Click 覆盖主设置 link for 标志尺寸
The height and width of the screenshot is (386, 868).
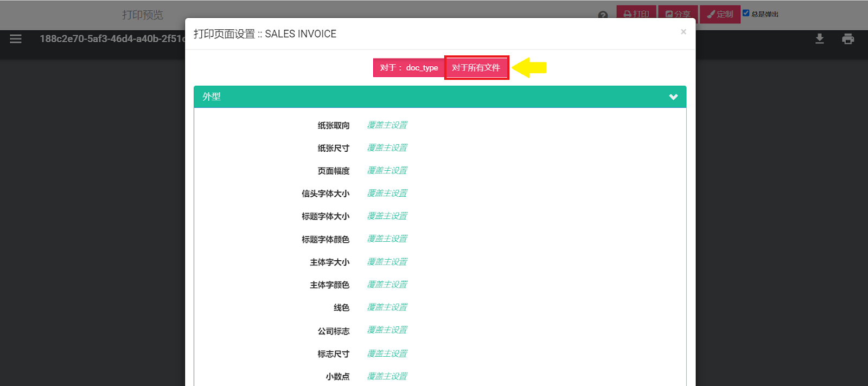pos(387,354)
